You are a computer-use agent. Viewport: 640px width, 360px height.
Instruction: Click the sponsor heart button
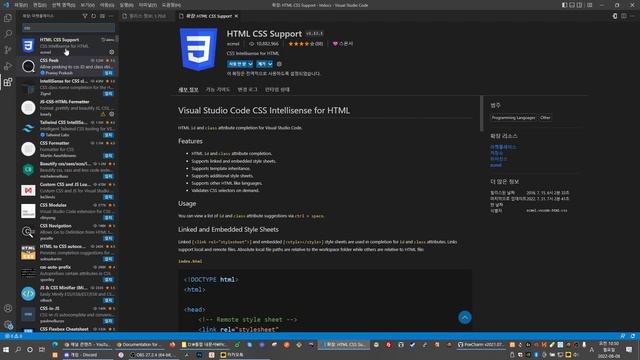click(343, 44)
